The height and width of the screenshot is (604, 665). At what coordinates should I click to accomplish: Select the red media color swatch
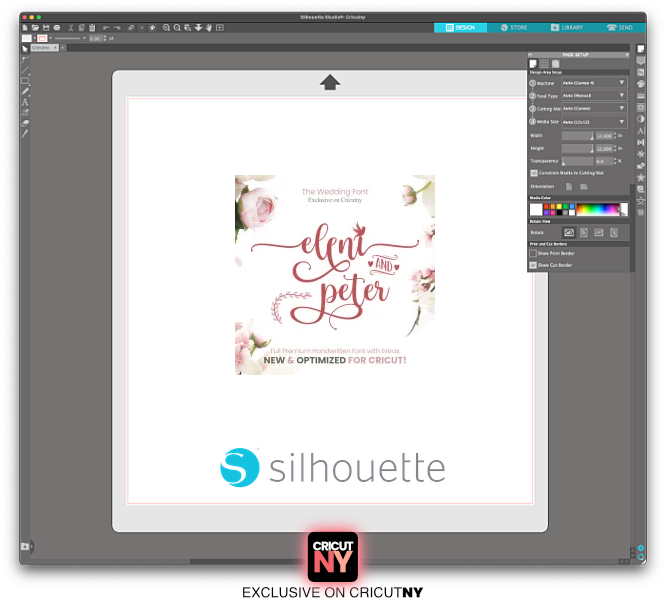pyautogui.click(x=546, y=207)
